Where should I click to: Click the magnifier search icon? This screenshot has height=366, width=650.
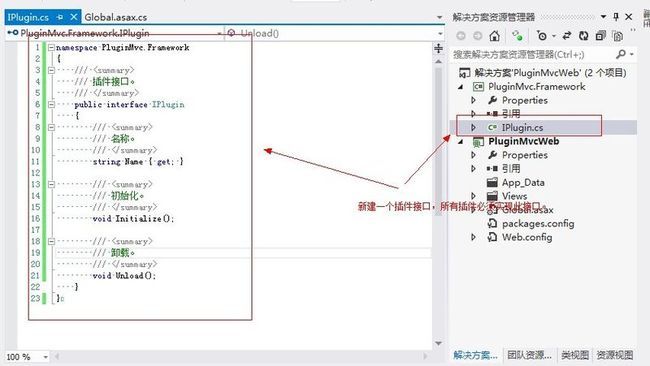(x=621, y=54)
